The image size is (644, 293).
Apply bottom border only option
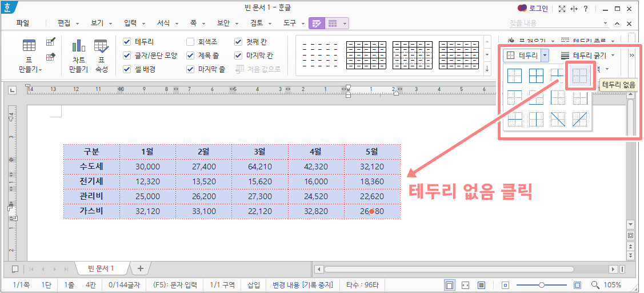(536, 97)
